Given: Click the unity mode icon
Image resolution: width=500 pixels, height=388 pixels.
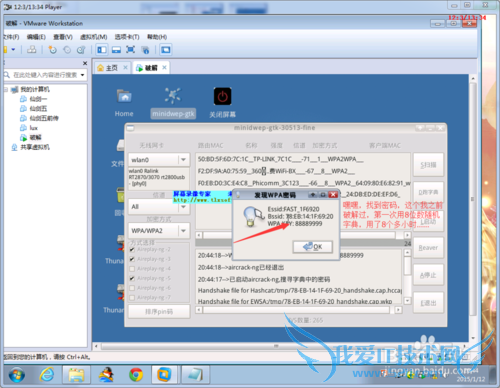Looking at the screenshot, I should tap(145, 50).
